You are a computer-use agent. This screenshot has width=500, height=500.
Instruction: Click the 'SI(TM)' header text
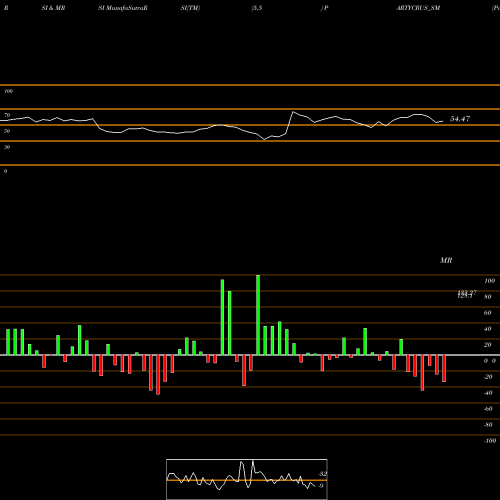coord(190,8)
